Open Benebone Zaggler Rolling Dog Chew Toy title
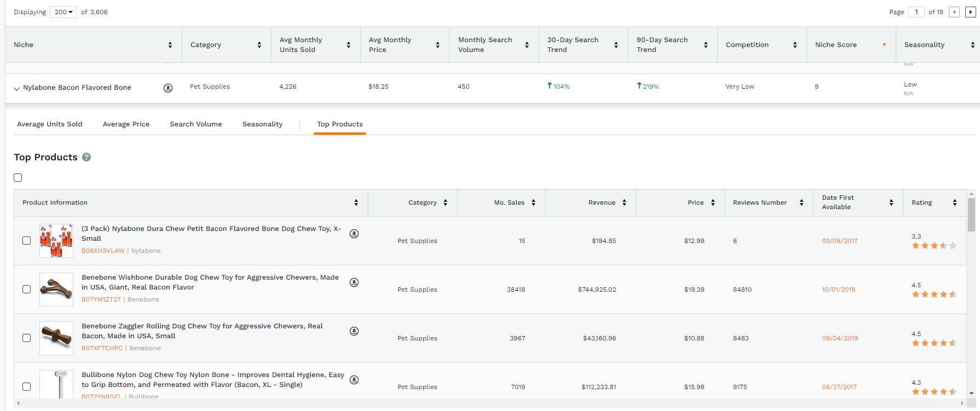980x411 pixels. click(202, 331)
